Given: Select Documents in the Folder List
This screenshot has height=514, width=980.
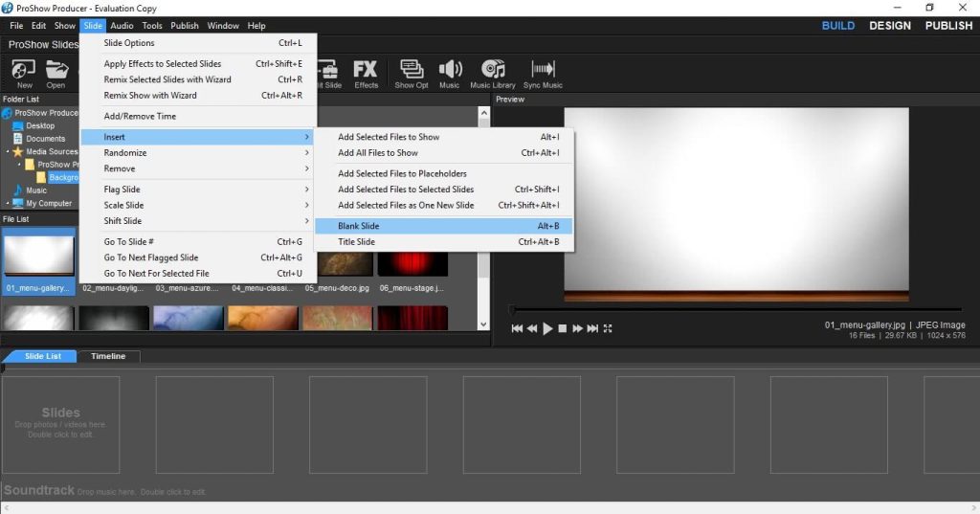Looking at the screenshot, I should [45, 139].
